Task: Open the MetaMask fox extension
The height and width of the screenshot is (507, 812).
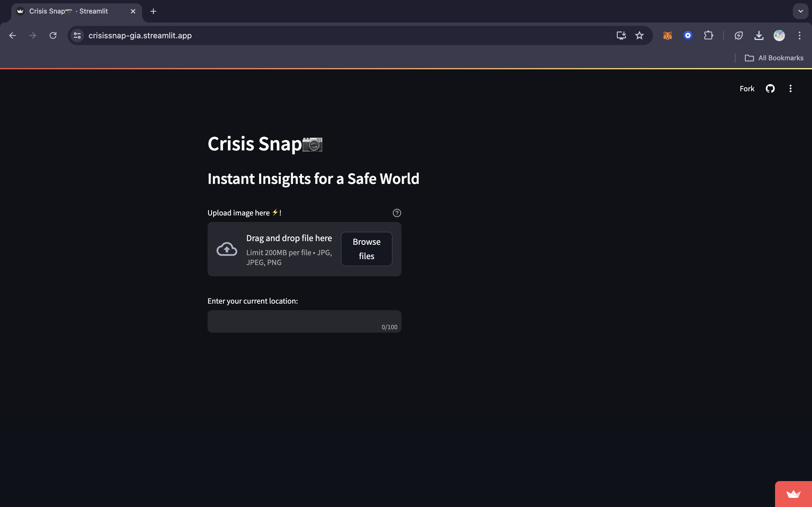Action: 667,35
